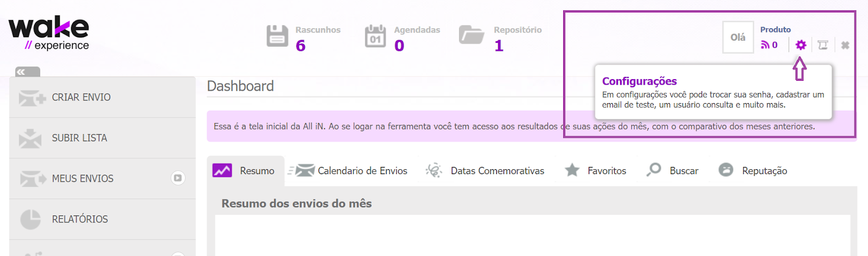Click the Favoritos star icon
The height and width of the screenshot is (256, 868).
572,170
